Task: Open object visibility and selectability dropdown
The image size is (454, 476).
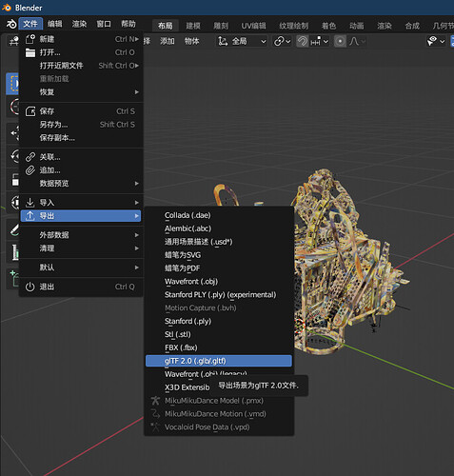Action: [436, 41]
